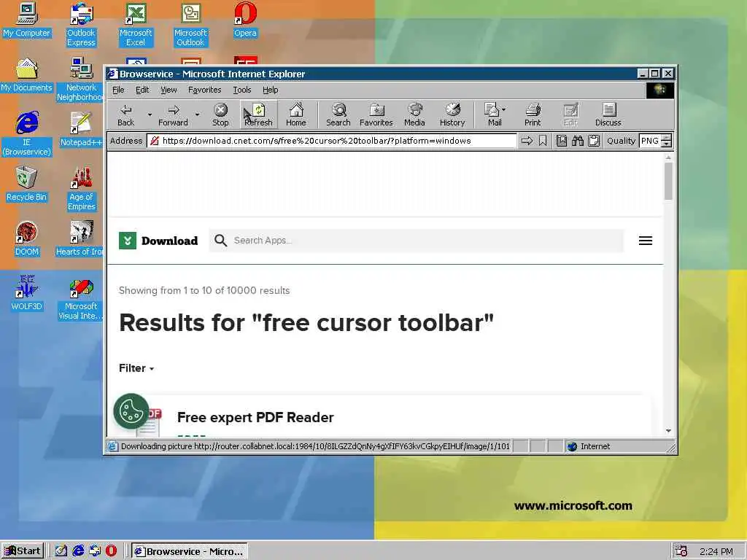
Task: Select WOLF3D desktop icon
Action: point(26,294)
